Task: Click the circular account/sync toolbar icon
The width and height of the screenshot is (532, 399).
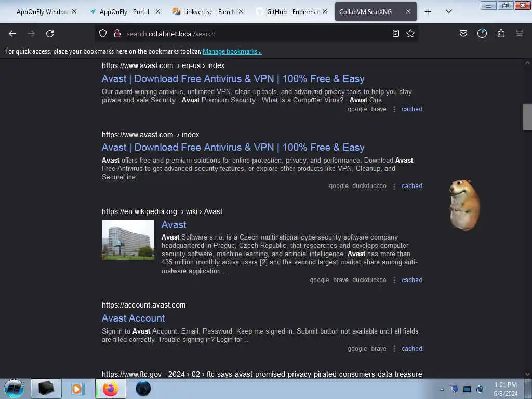Action: [482, 33]
